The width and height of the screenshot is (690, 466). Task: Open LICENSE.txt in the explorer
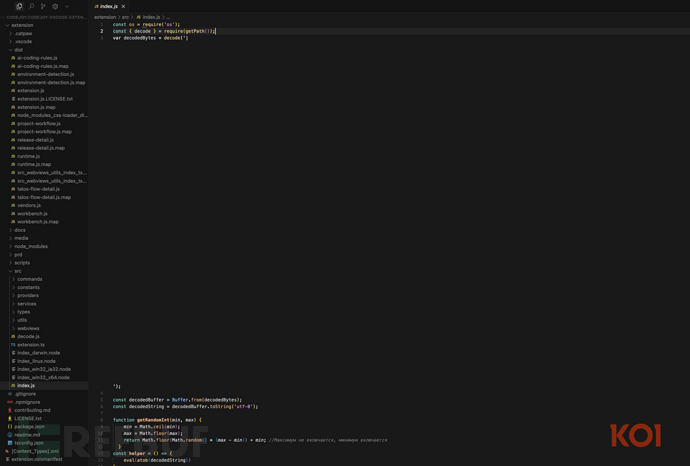[28, 418]
